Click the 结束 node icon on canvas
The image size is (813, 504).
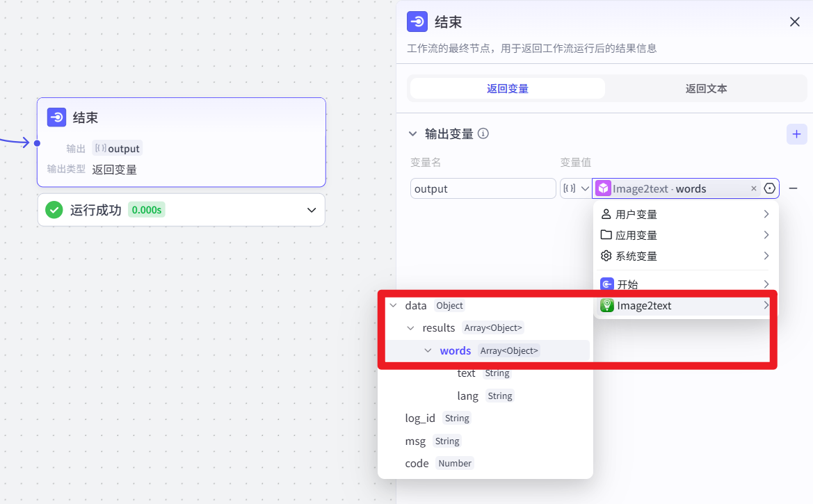point(56,117)
